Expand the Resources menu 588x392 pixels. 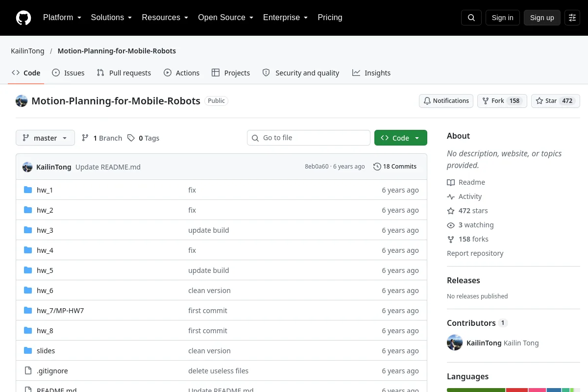pyautogui.click(x=165, y=18)
